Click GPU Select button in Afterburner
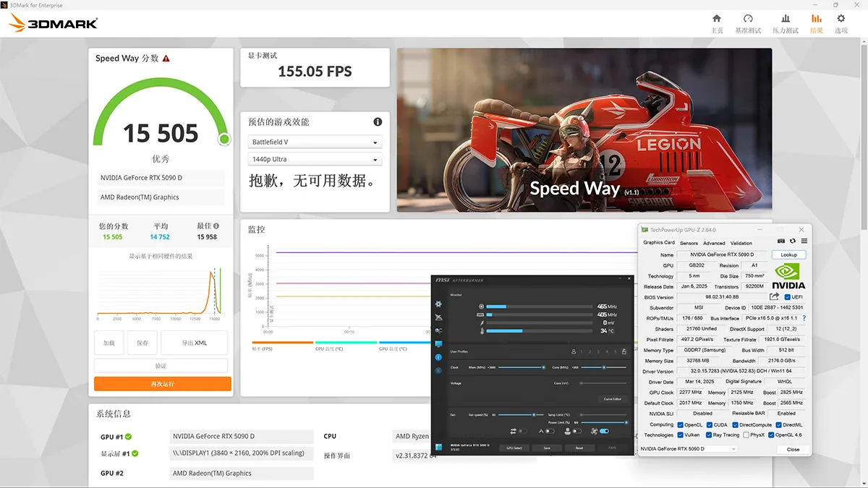The image size is (868, 488). (x=514, y=448)
